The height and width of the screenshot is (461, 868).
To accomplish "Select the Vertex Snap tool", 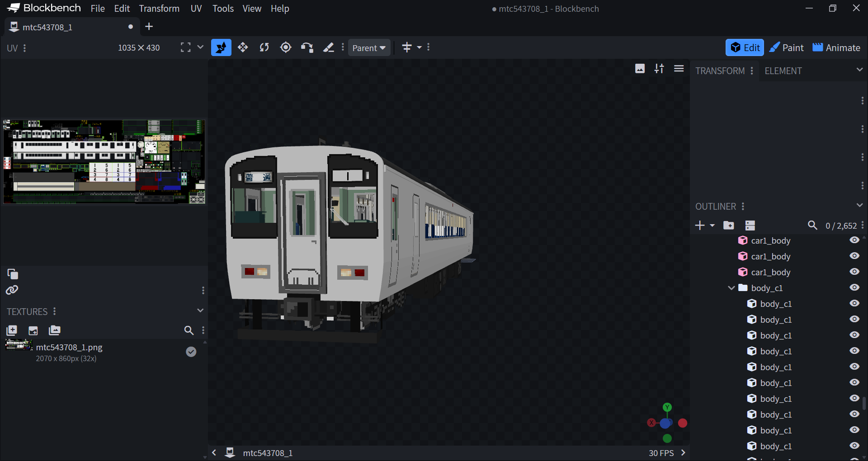I will pos(307,47).
